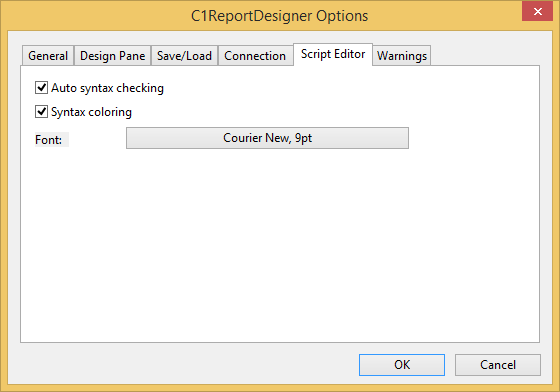
Task: Click the C1ReportDesigner Options title text
Action: 279,16
